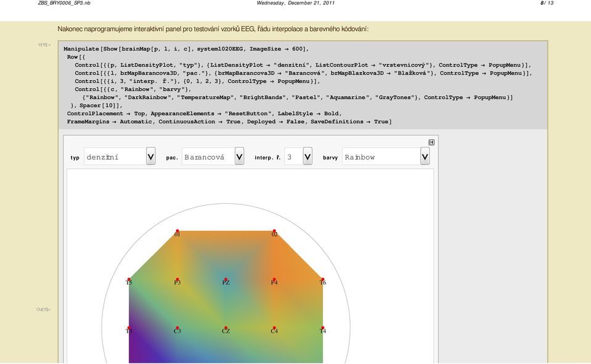Click the C3 electrode marker
Viewport: 591px width, 364px height.
click(177, 328)
